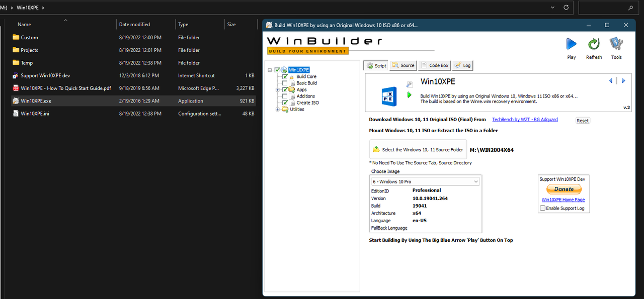
Task: Click the blue Play button in WinBuilder
Action: click(572, 44)
